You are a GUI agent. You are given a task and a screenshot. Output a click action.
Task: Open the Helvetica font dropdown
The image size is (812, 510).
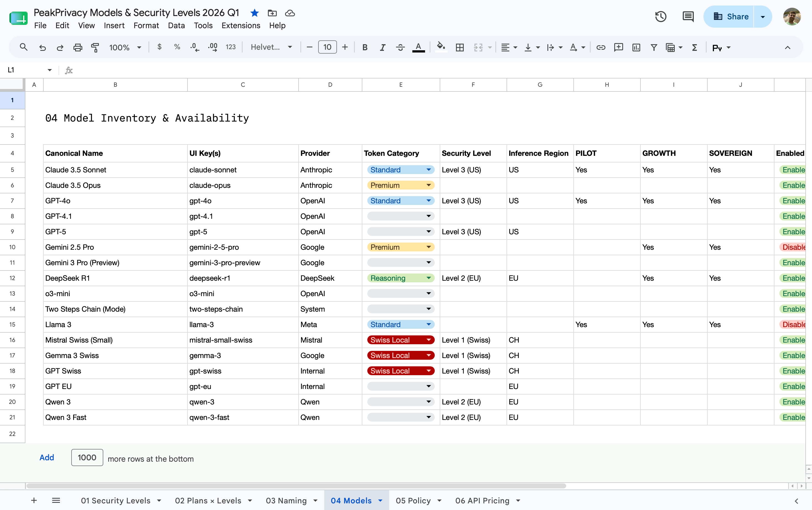pyautogui.click(x=271, y=47)
